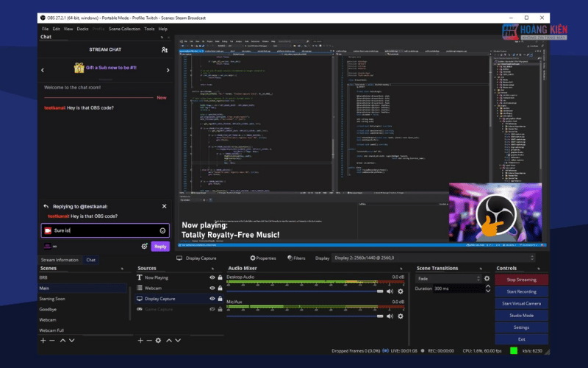Toggle lock on Webcam source
The height and width of the screenshot is (368, 588).
pos(220,288)
